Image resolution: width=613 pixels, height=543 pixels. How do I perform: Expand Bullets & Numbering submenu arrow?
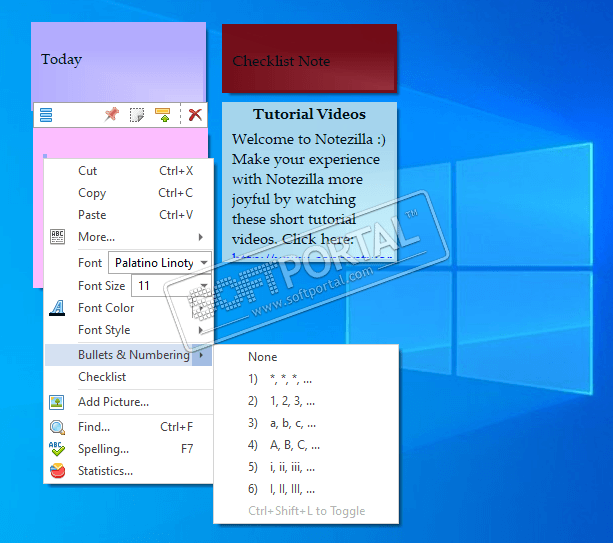[x=202, y=355]
